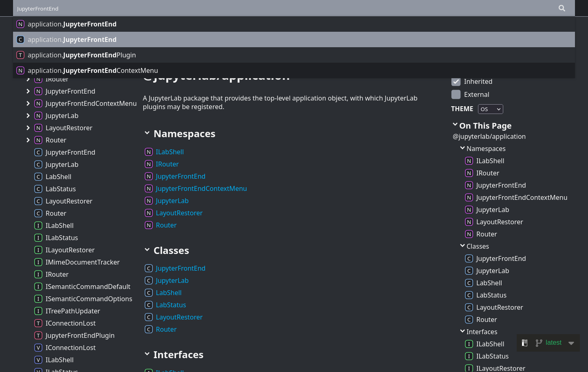Expand Router namespace in left tree
This screenshot has width=588, height=372.
pos(28,140)
